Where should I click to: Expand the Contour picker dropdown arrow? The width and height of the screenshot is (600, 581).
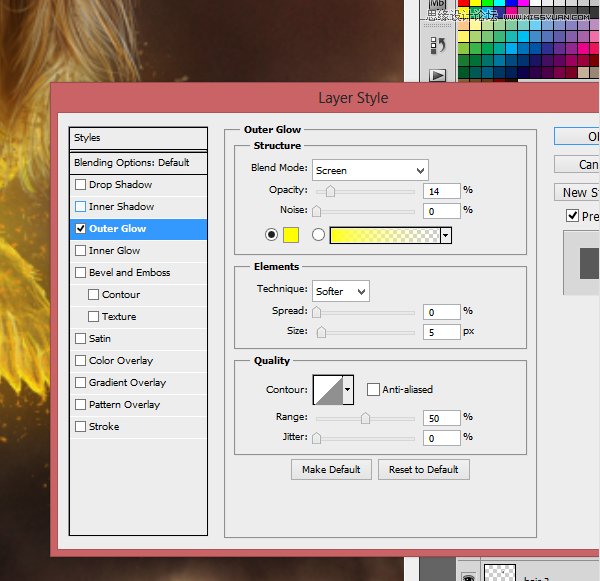tap(348, 389)
